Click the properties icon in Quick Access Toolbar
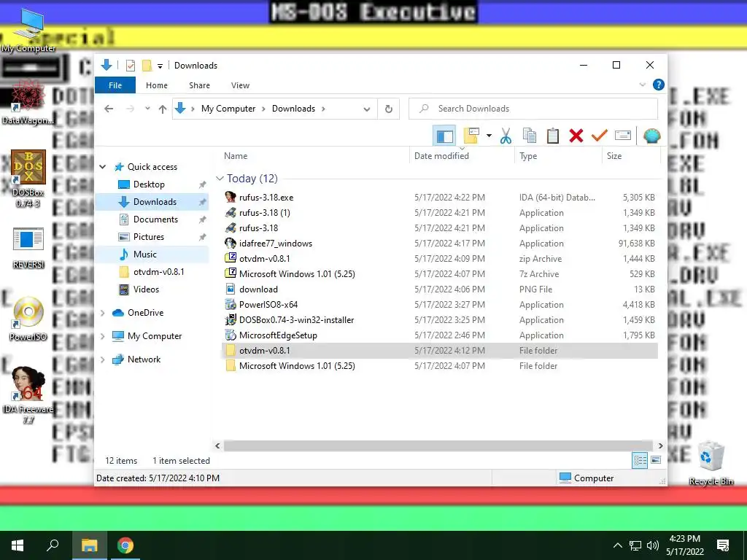Viewport: 747px width, 560px height. coord(130,65)
